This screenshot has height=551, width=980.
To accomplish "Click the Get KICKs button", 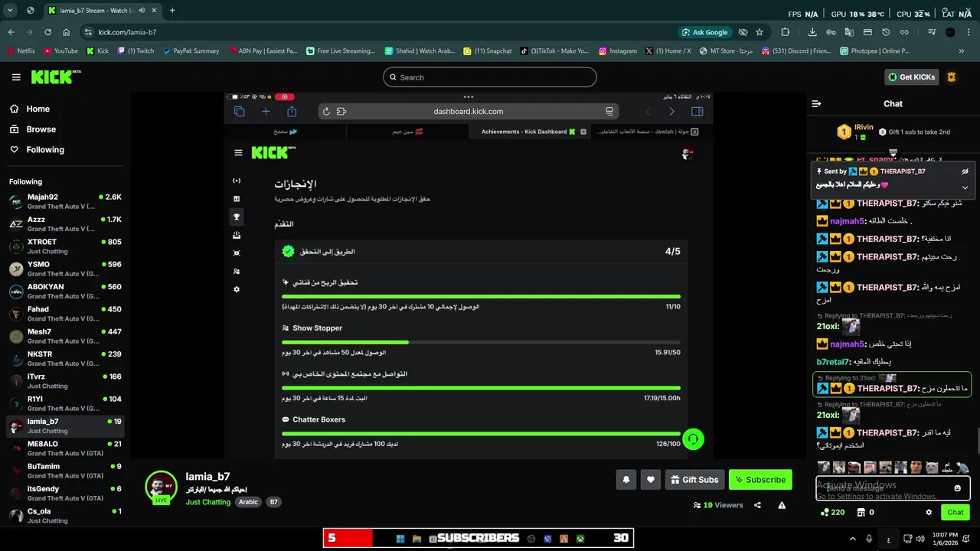I will pos(911,77).
